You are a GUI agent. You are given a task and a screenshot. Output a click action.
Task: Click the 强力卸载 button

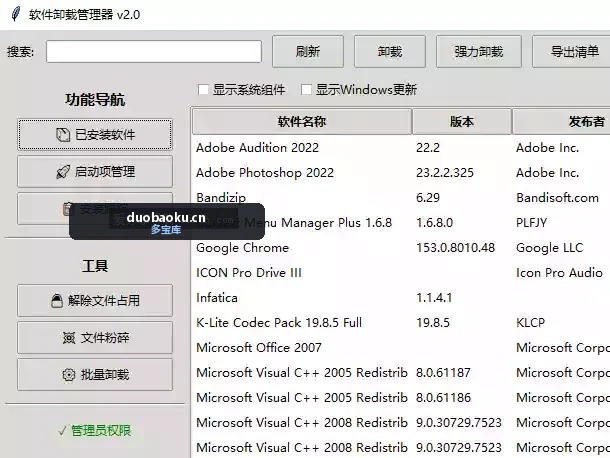(479, 51)
